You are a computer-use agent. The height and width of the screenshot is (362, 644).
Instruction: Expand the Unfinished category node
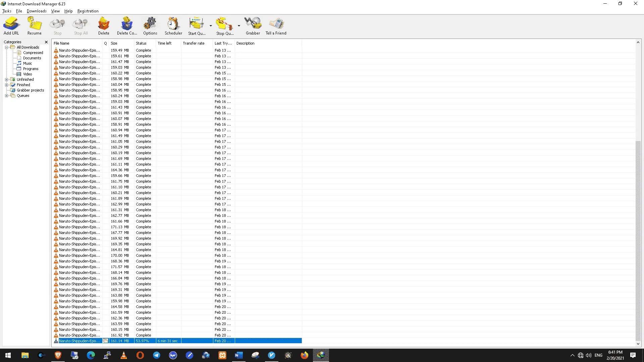(x=6, y=79)
